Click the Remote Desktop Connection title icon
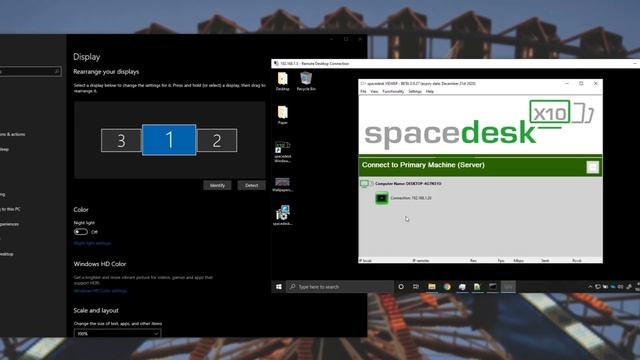Screen dimensions: 640x360 point(276,64)
